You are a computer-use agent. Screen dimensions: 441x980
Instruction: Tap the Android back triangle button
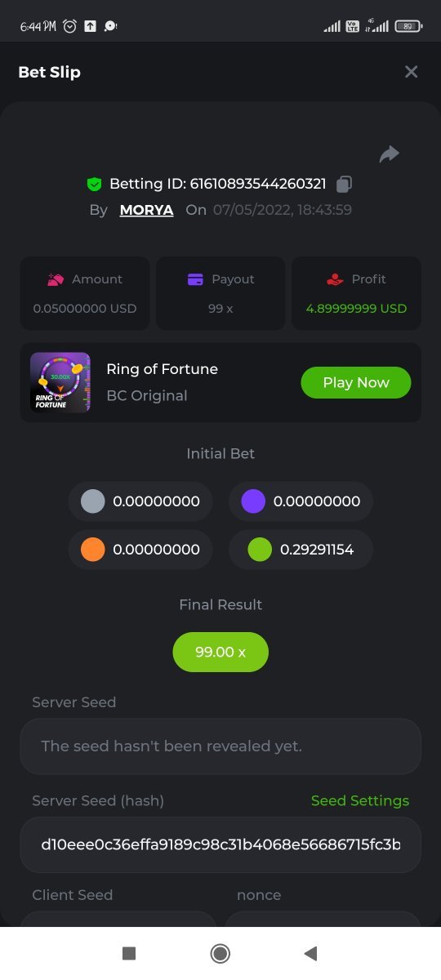[310, 953]
